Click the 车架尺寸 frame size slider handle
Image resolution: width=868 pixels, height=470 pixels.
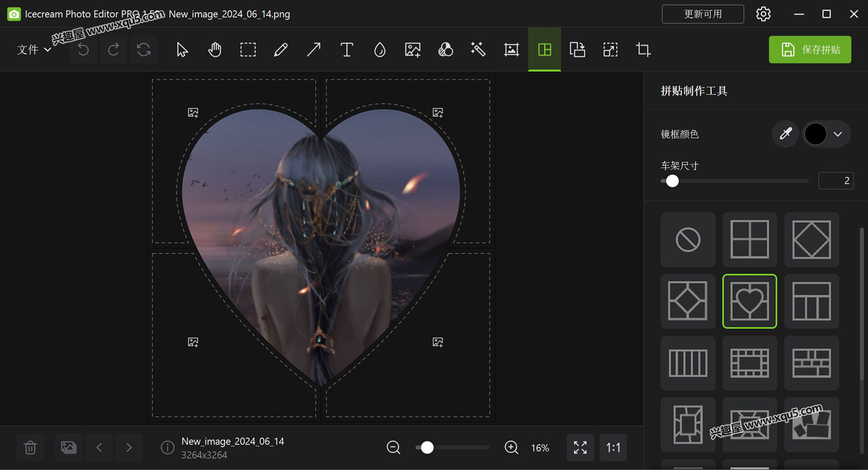click(672, 181)
